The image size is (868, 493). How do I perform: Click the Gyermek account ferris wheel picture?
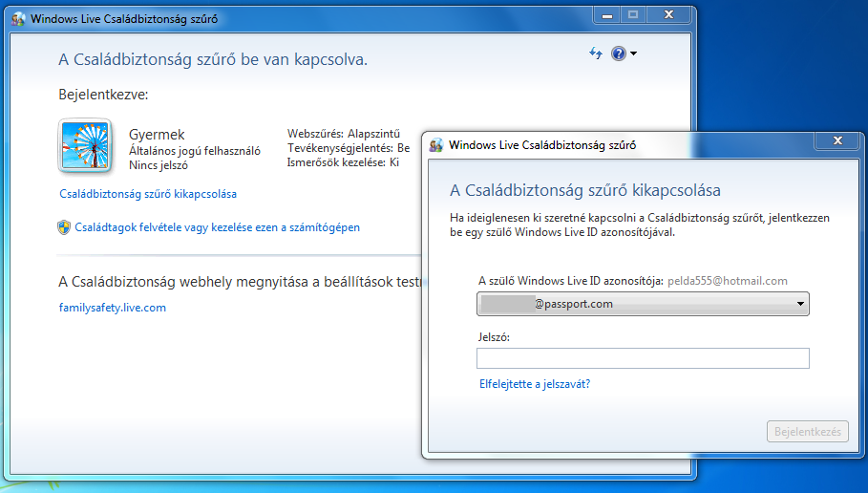pyautogui.click(x=85, y=146)
